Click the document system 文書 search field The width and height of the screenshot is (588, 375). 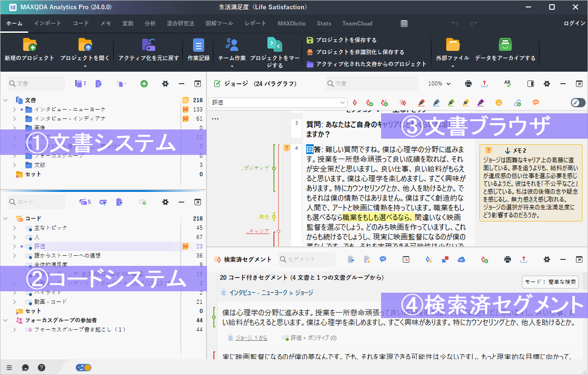pyautogui.click(x=36, y=84)
